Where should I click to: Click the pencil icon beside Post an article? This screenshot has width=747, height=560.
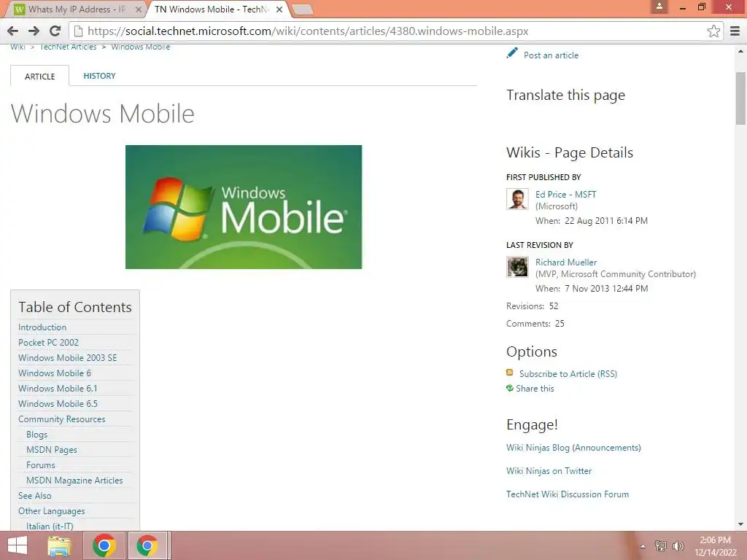[x=512, y=52]
